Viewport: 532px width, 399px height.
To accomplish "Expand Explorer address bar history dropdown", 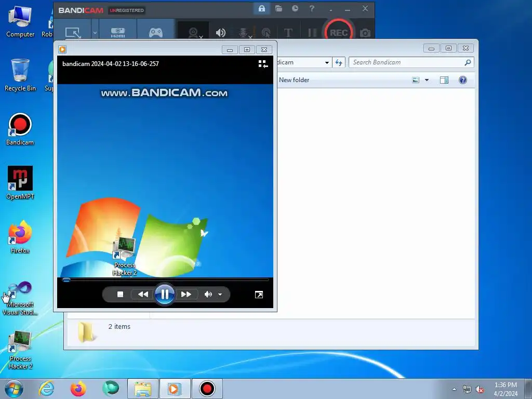I will pyautogui.click(x=327, y=62).
